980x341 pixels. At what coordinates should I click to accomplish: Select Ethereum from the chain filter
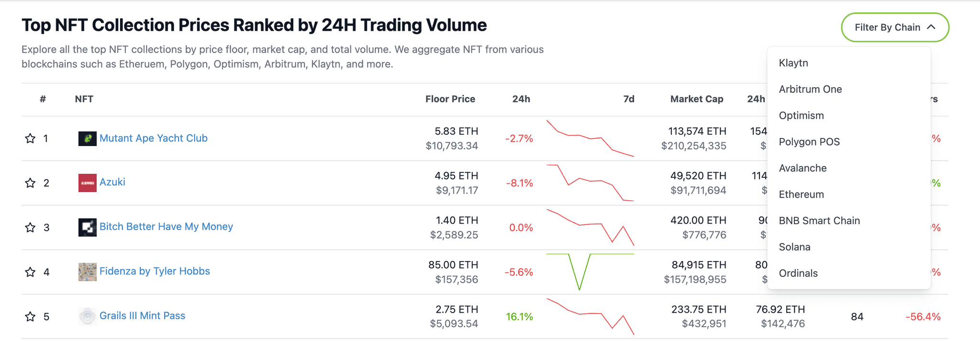coord(801,194)
